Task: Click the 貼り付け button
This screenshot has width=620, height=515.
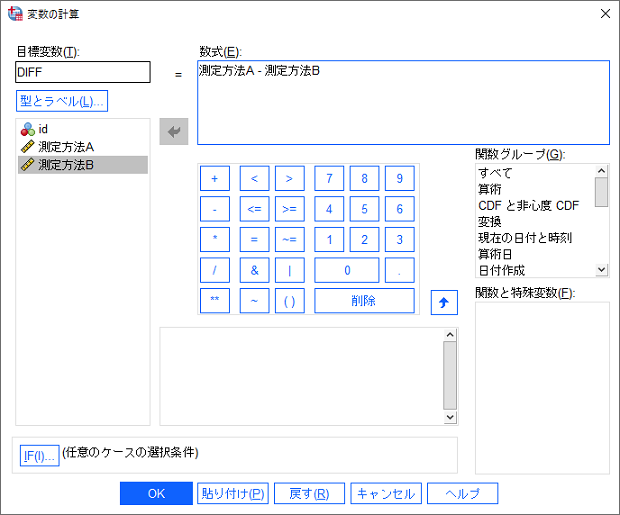Action: (x=233, y=493)
